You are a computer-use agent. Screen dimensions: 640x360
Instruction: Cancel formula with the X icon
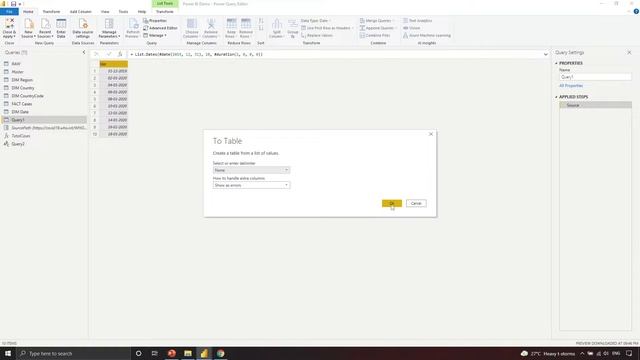coord(96,54)
